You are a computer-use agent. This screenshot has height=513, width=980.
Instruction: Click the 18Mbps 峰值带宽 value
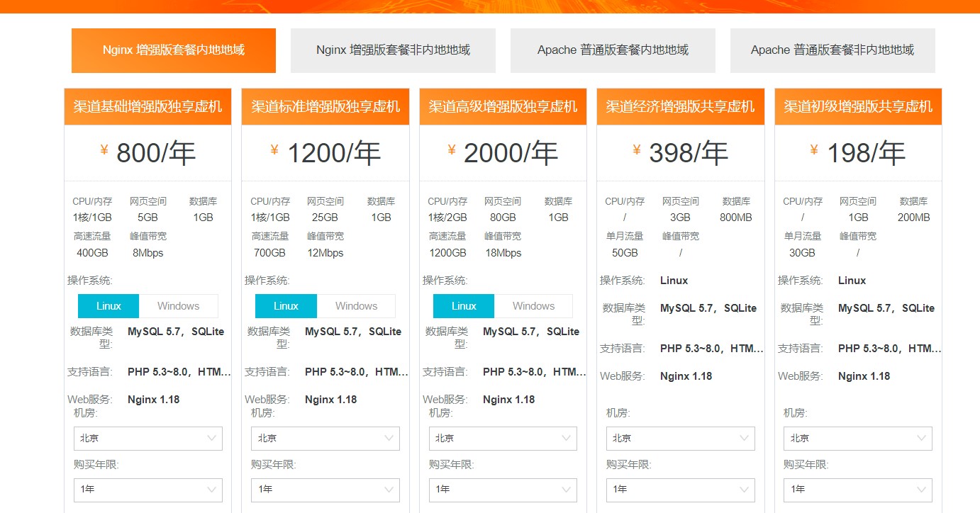tap(503, 253)
